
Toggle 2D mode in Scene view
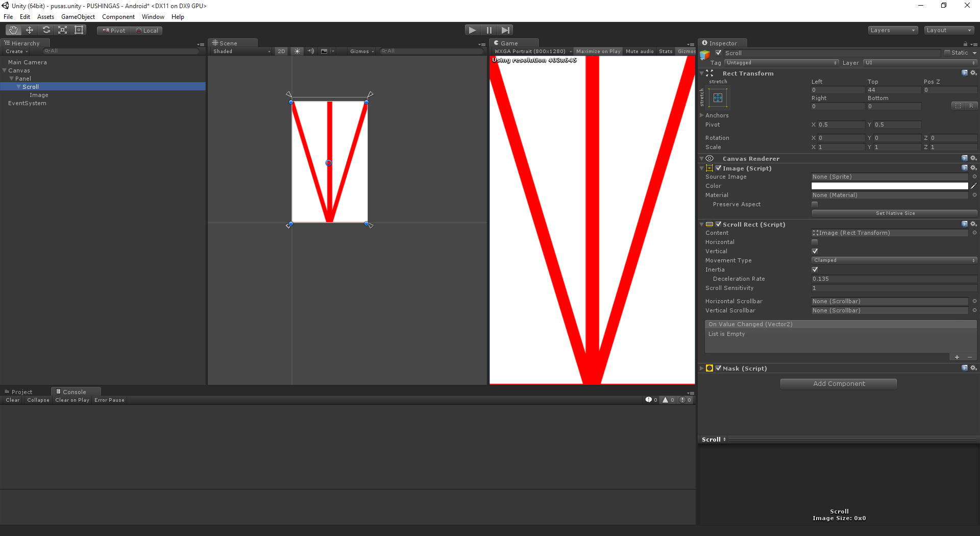tap(281, 51)
